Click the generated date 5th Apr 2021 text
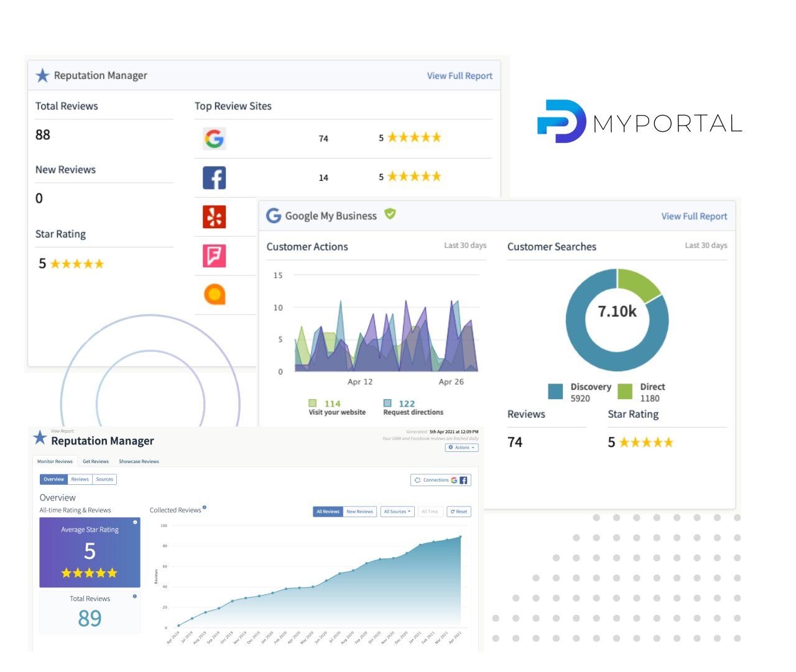The image size is (796, 672). [x=454, y=431]
